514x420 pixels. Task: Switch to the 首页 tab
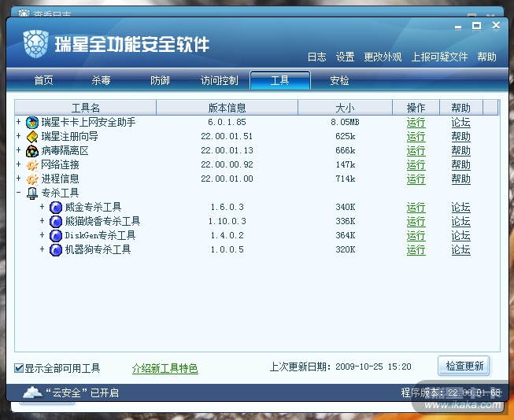click(x=43, y=80)
